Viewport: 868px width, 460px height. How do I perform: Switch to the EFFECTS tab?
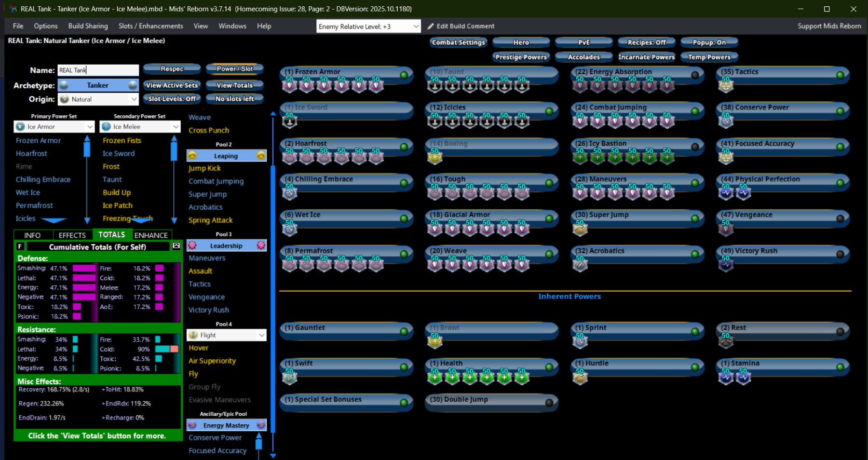point(72,235)
